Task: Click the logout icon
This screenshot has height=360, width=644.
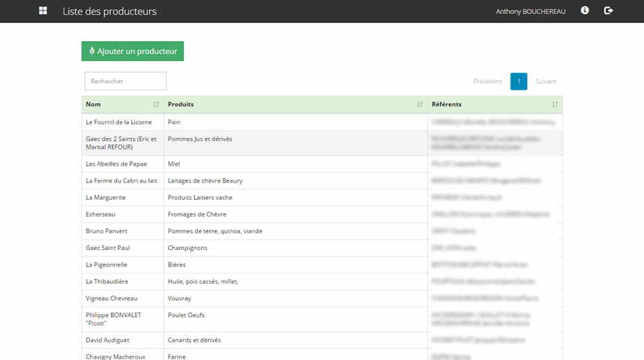Action: [608, 11]
